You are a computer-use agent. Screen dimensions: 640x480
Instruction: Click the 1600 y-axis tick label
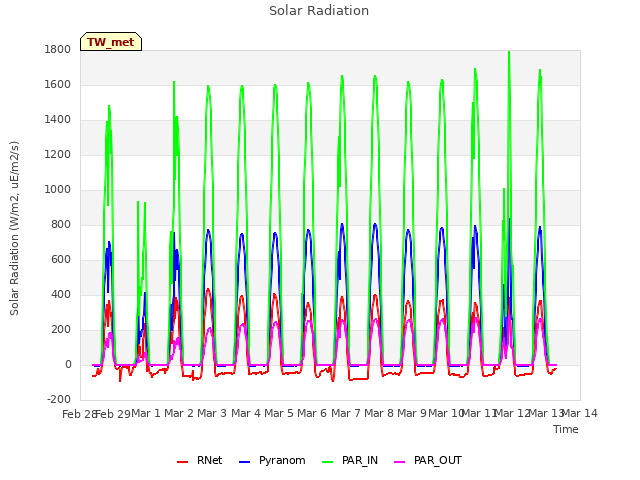(x=58, y=84)
